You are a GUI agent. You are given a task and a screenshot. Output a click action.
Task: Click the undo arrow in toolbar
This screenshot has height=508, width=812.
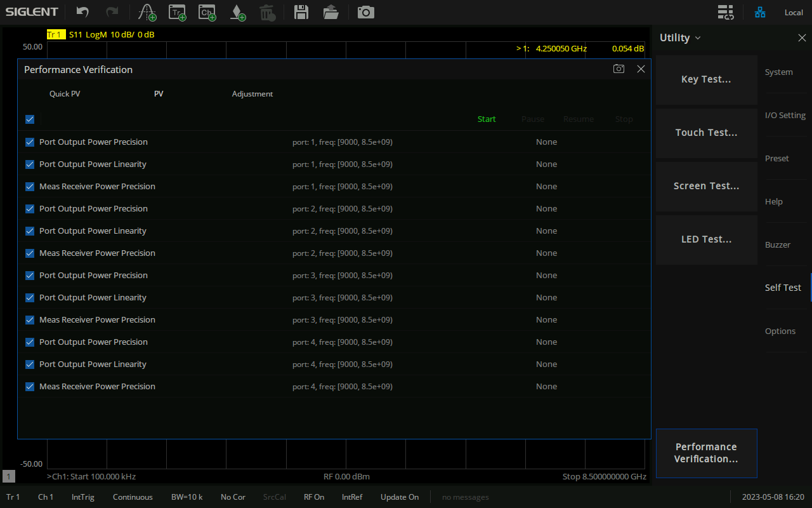click(x=82, y=12)
